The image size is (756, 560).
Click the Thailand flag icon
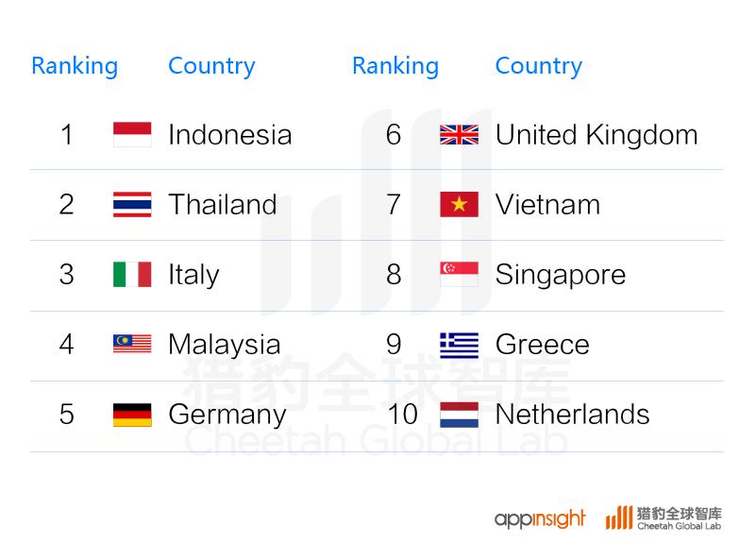pos(132,204)
